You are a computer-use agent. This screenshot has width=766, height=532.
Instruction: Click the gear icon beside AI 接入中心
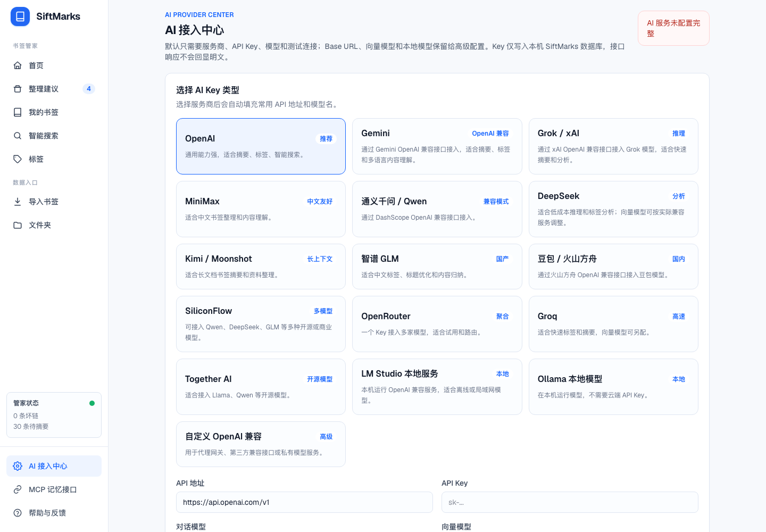(18, 466)
